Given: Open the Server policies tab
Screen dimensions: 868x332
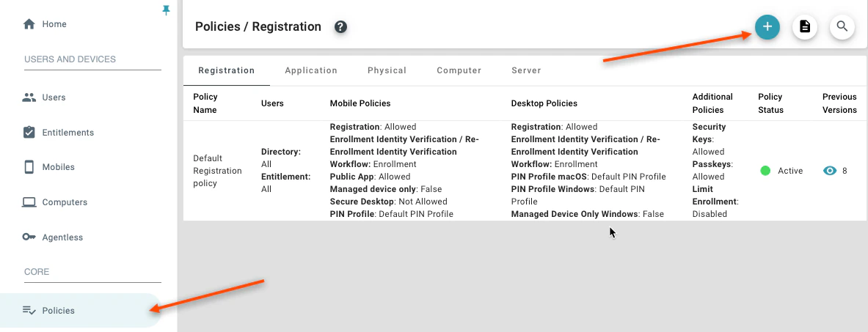Looking at the screenshot, I should [x=526, y=70].
